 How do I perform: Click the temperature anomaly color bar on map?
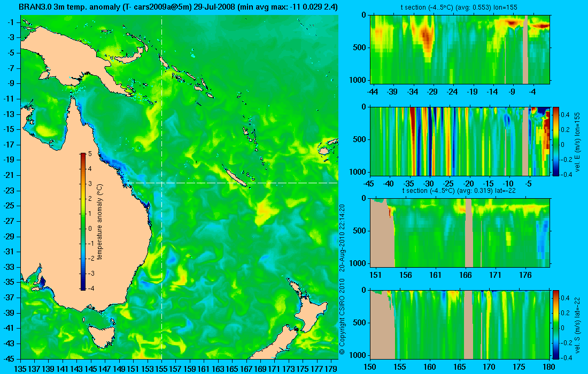point(83,221)
